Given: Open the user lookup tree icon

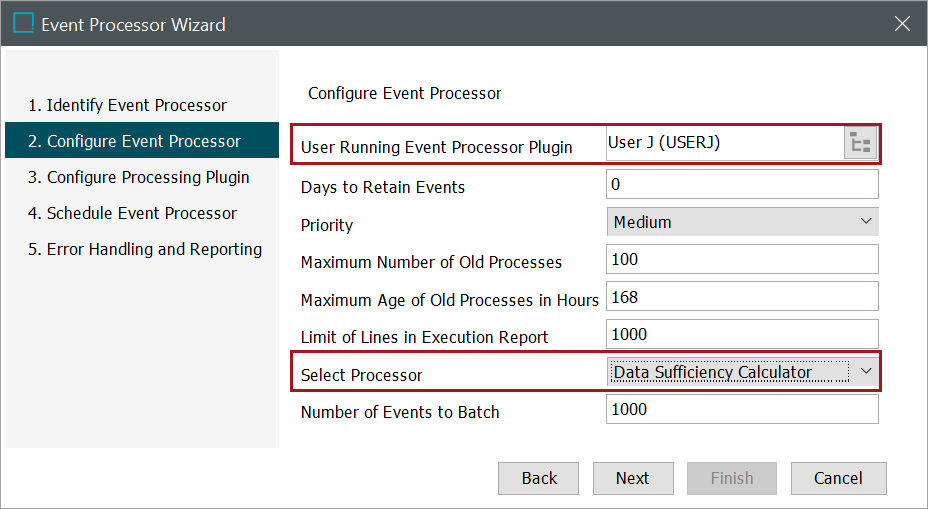Looking at the screenshot, I should pyautogui.click(x=860, y=144).
